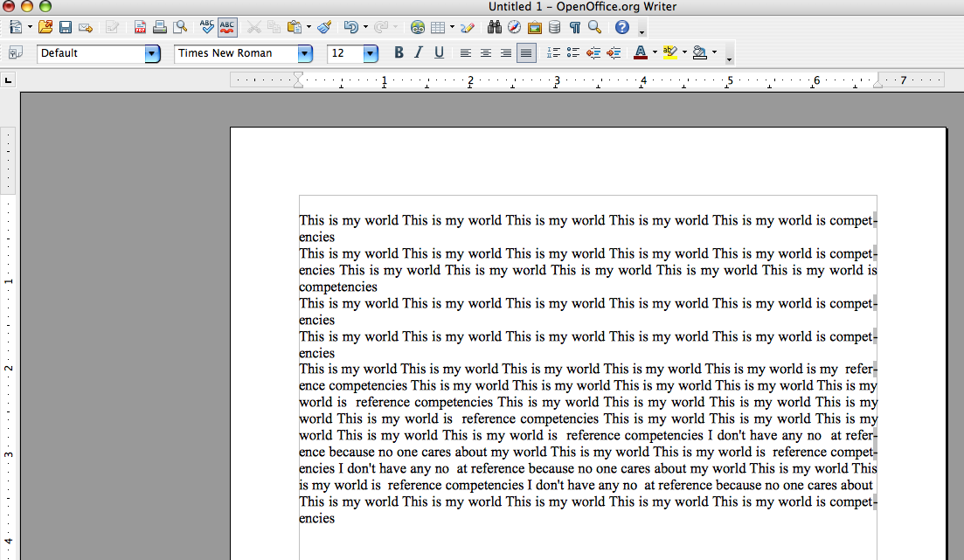Open the Table insert dropdown arrow
The image size is (964, 560).
point(452,27)
